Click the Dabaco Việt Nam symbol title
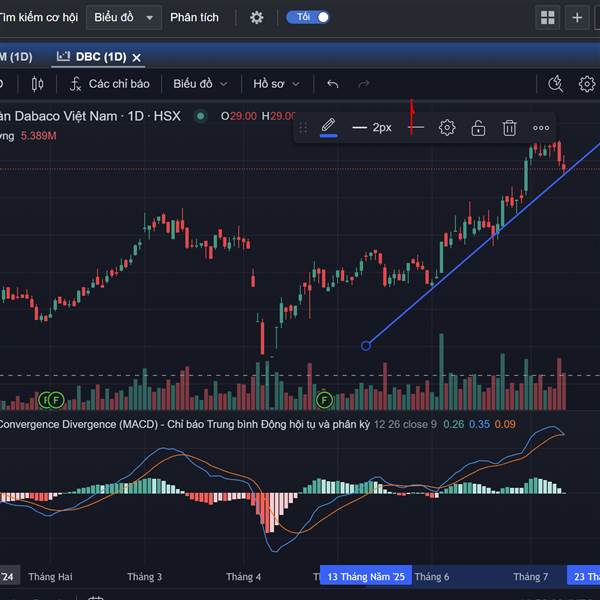 click(90, 116)
